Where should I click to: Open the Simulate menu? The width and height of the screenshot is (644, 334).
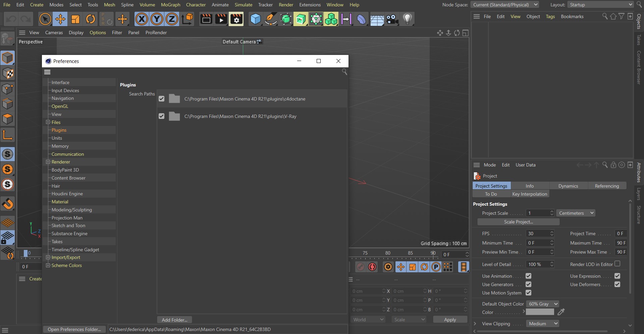tap(244, 5)
